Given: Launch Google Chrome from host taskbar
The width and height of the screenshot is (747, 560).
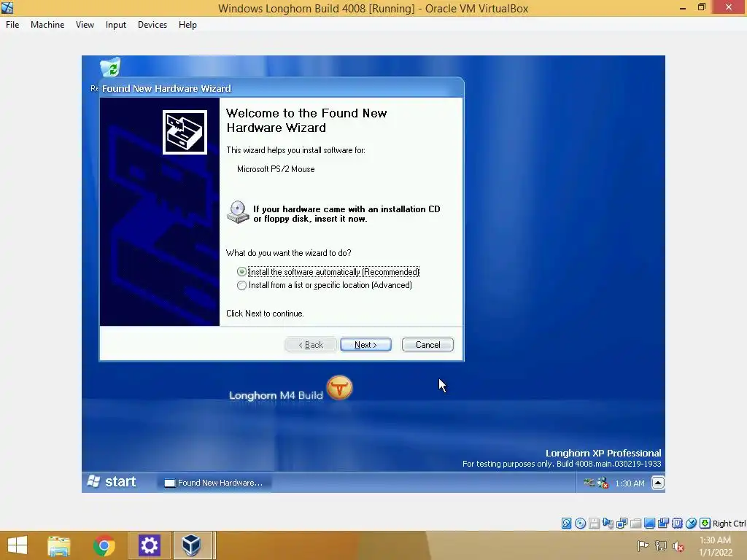Looking at the screenshot, I should tap(104, 545).
